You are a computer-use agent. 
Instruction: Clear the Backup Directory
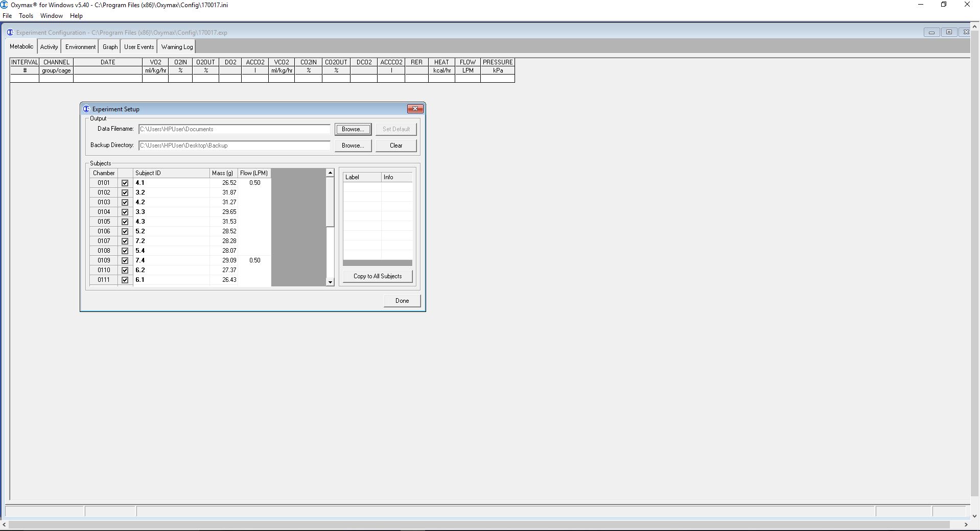click(x=396, y=146)
